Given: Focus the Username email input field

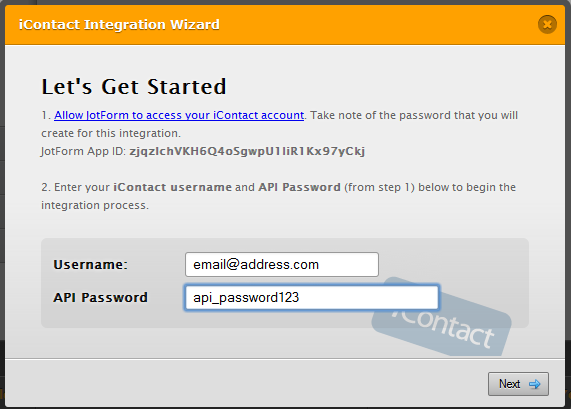Looking at the screenshot, I should (x=281, y=264).
